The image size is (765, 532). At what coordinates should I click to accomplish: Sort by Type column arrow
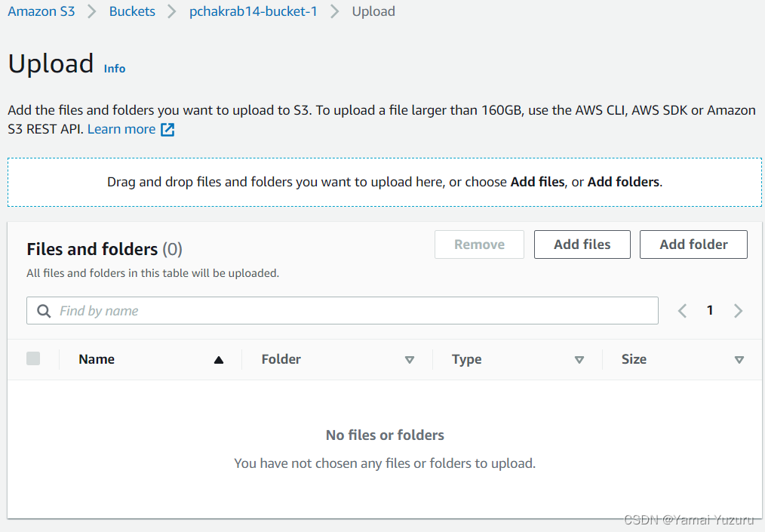pyautogui.click(x=579, y=360)
